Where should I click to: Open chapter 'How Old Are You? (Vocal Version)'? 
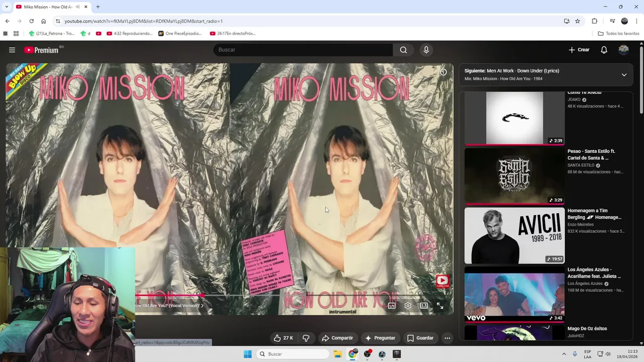(169, 306)
